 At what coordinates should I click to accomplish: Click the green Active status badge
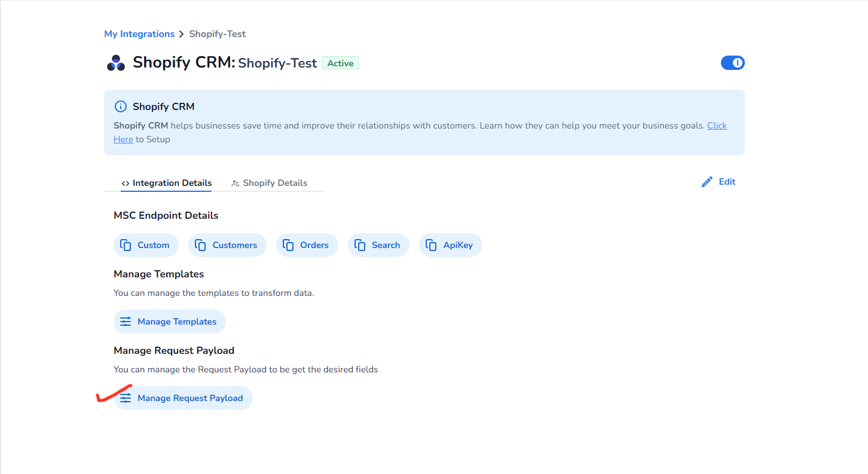[340, 63]
